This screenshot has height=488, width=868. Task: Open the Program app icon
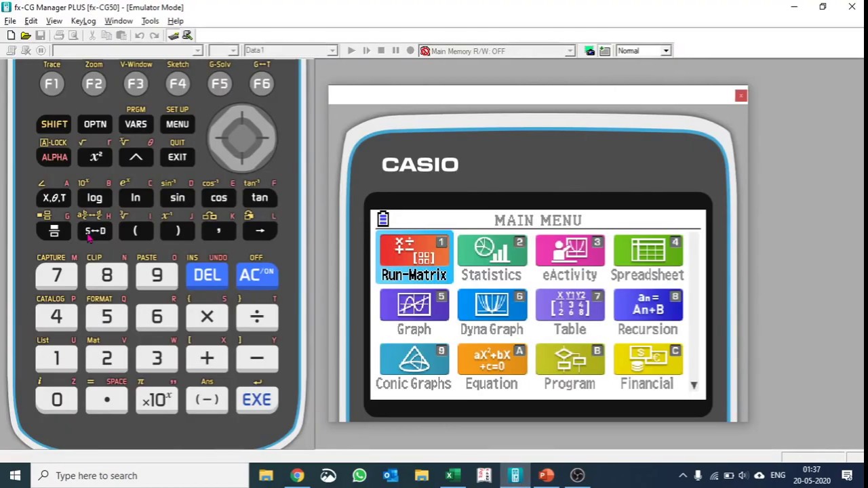point(570,367)
